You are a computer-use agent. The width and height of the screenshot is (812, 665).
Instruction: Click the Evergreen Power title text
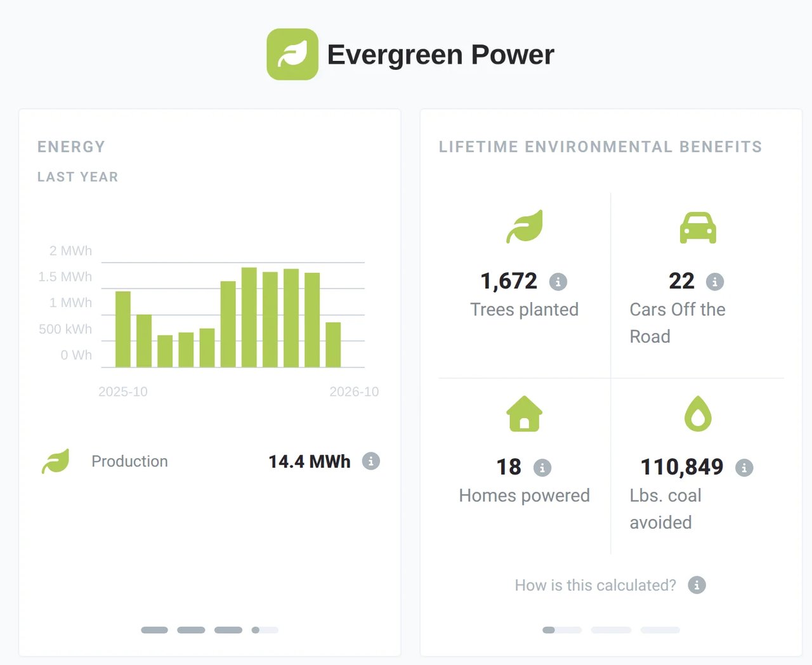tap(441, 55)
